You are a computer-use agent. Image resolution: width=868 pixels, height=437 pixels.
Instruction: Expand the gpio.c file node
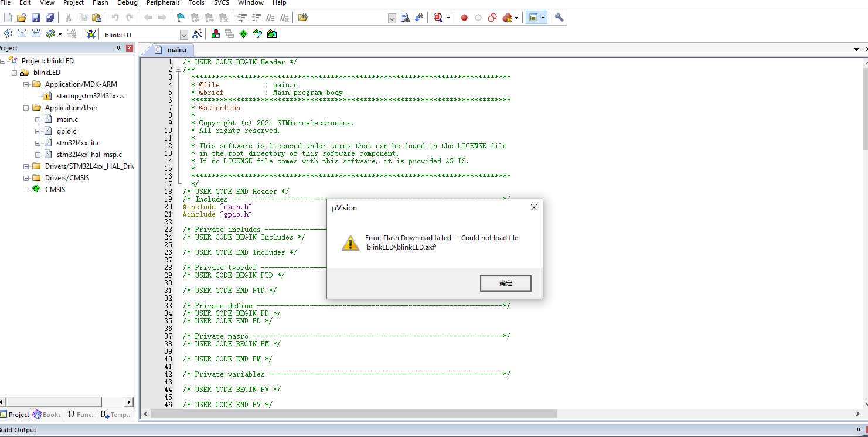(x=38, y=131)
